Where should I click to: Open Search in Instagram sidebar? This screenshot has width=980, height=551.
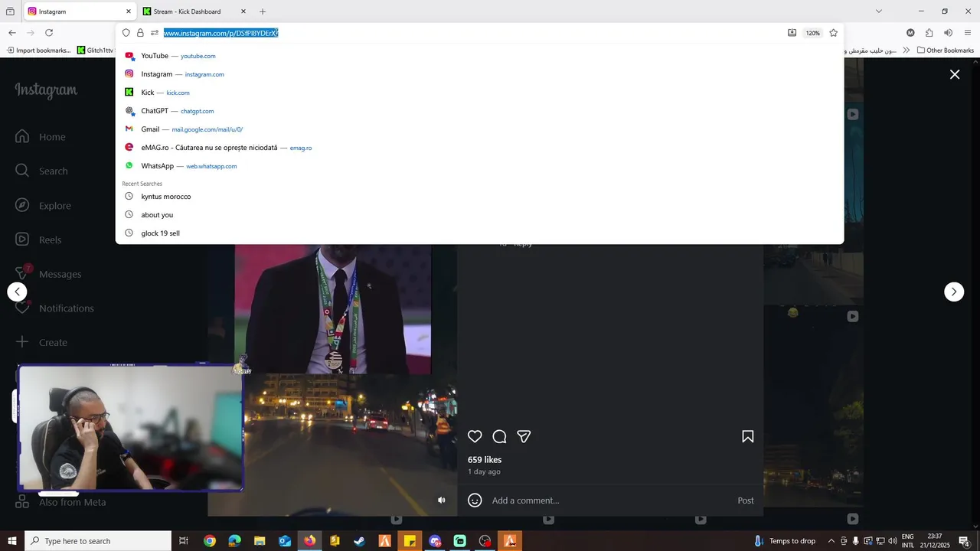[x=42, y=171]
